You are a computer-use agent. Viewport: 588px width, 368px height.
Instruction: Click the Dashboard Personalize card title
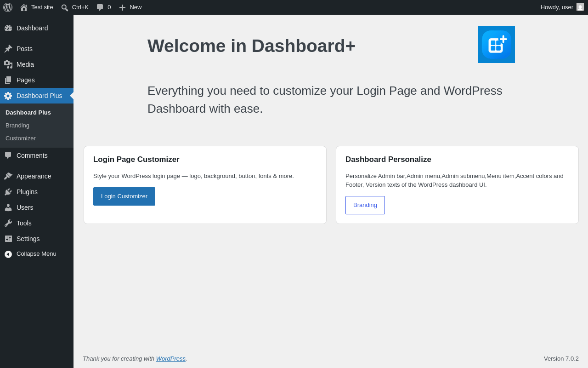click(388, 160)
